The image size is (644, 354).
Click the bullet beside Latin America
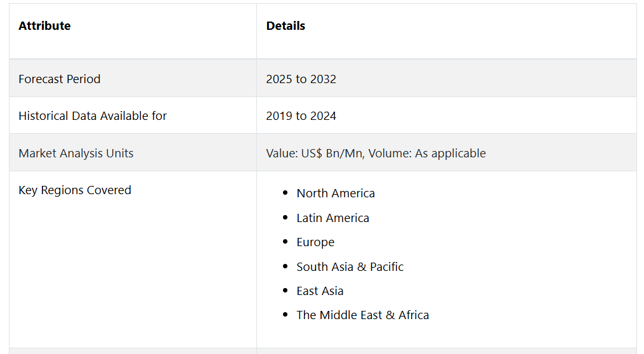tap(286, 218)
